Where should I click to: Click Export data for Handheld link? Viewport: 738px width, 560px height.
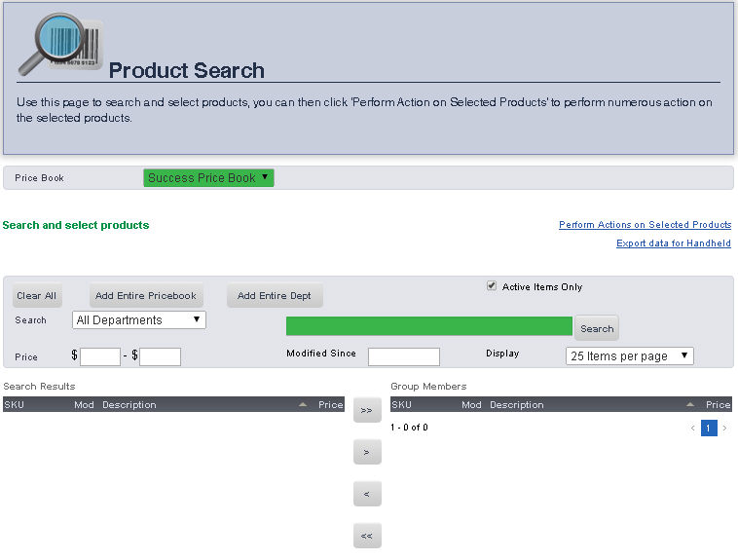[673, 243]
